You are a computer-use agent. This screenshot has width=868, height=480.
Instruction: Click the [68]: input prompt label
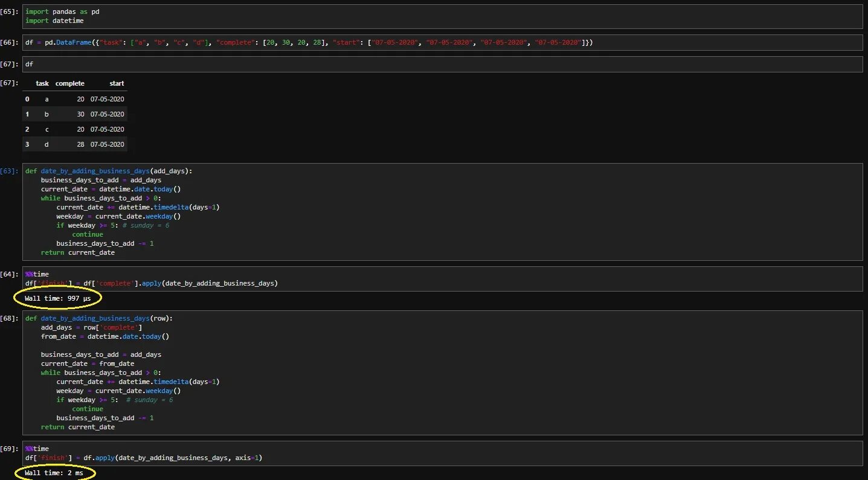click(x=10, y=318)
